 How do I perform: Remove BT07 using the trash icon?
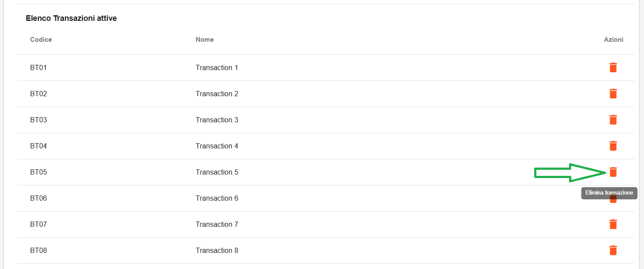[613, 224]
